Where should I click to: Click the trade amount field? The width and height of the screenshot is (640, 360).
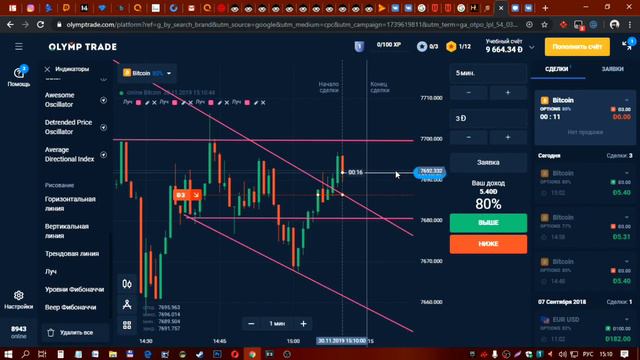pyautogui.click(x=488, y=118)
